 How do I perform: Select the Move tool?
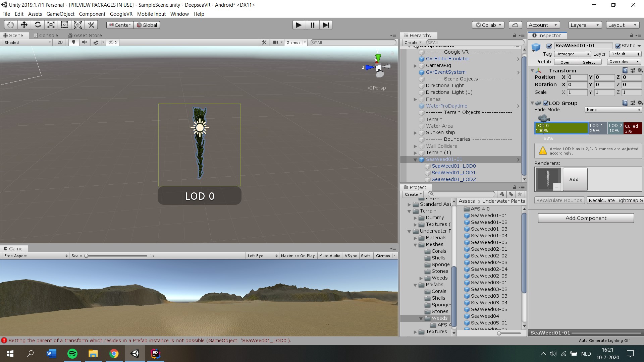click(x=24, y=25)
